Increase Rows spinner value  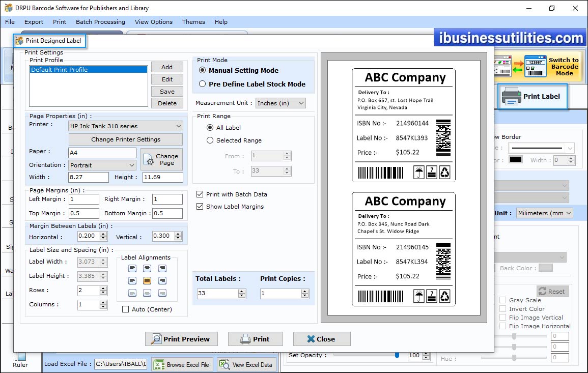pos(103,288)
